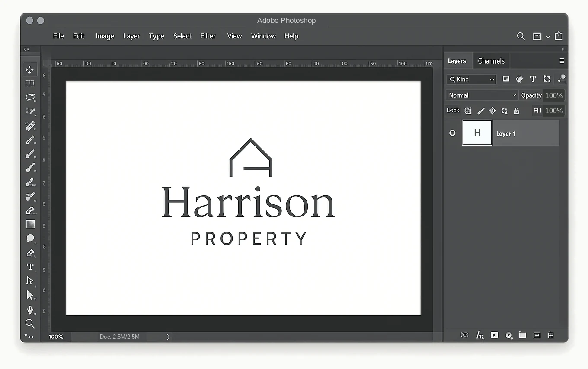
Task: Create a new adjustment layer with the circle icon
Action: [509, 335]
